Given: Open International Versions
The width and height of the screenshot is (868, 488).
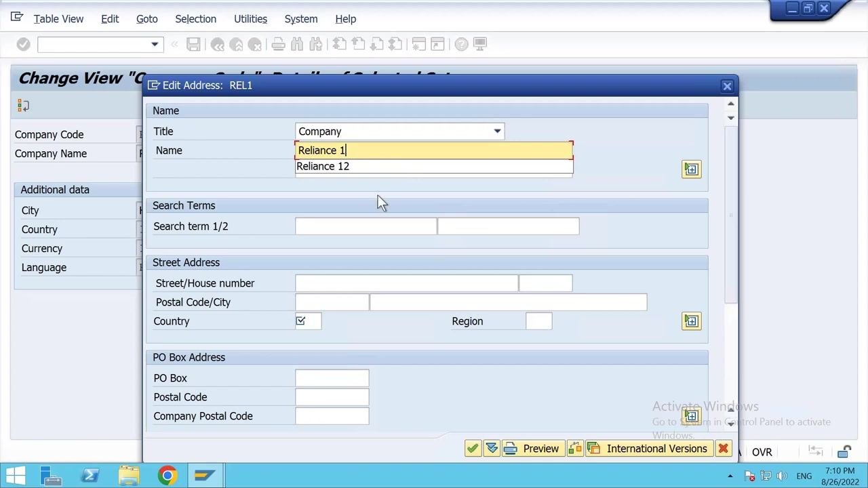Looking at the screenshot, I should [648, 449].
